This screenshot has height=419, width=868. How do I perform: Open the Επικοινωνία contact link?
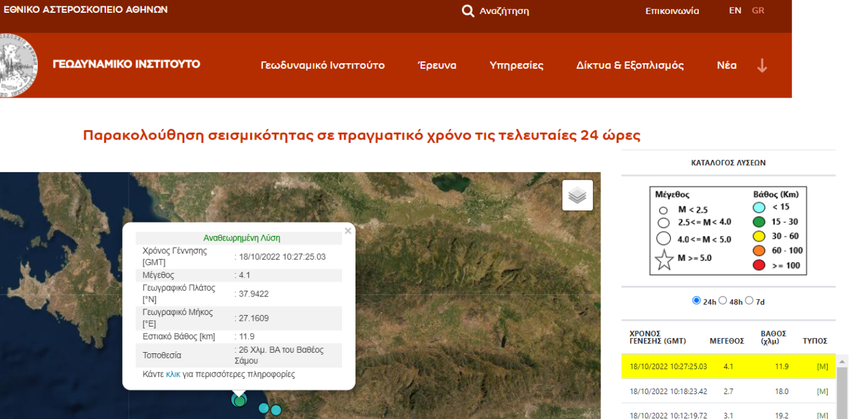pyautogui.click(x=672, y=11)
